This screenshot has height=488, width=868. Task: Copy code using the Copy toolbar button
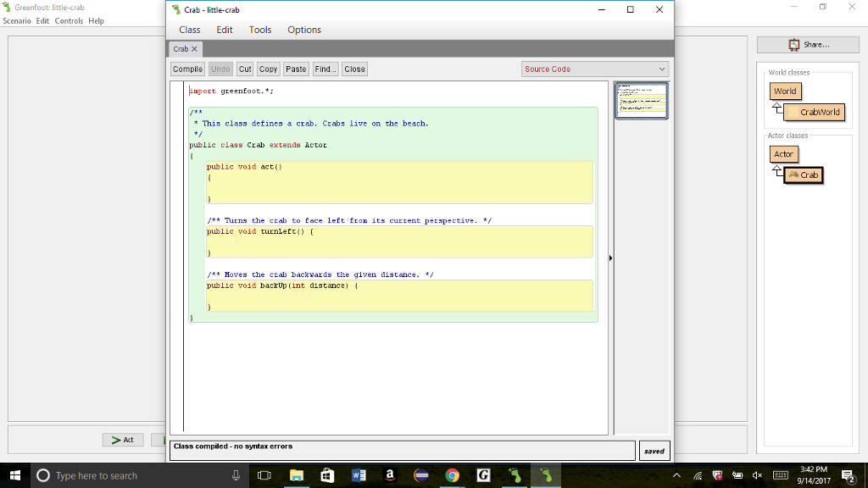[x=268, y=69]
